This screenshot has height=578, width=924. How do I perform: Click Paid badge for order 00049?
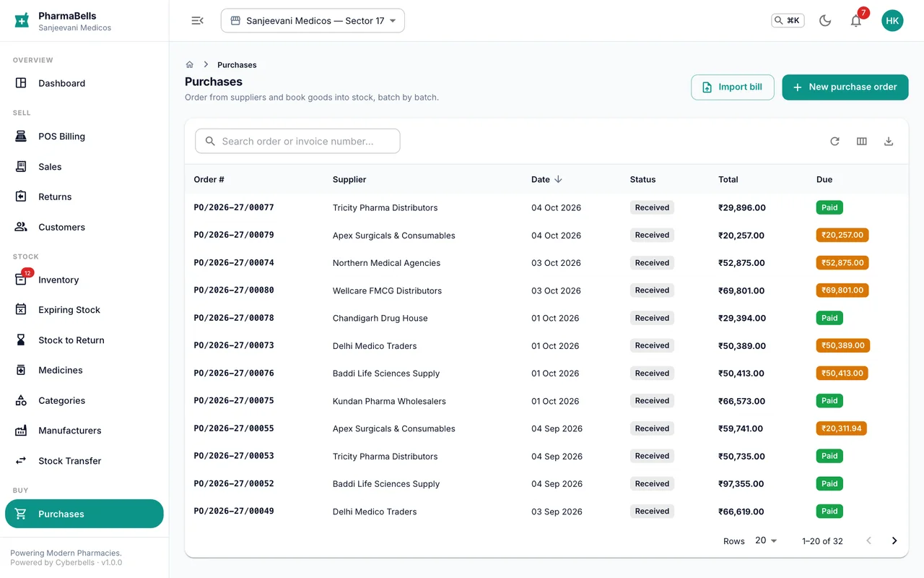(x=829, y=512)
